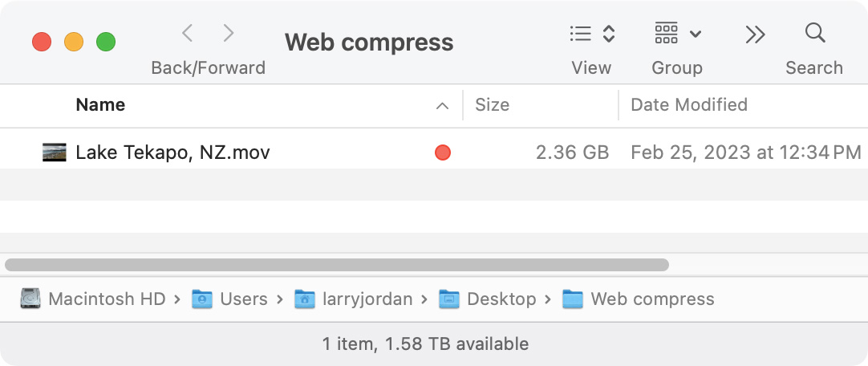868x366 pixels.
Task: Open the Group options dropdown
Action: pos(678,34)
